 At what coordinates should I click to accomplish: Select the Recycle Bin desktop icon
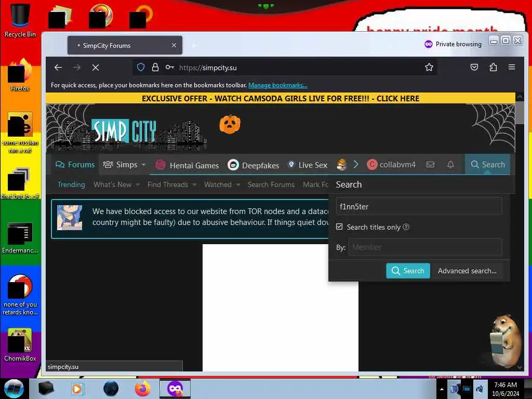pos(20,20)
